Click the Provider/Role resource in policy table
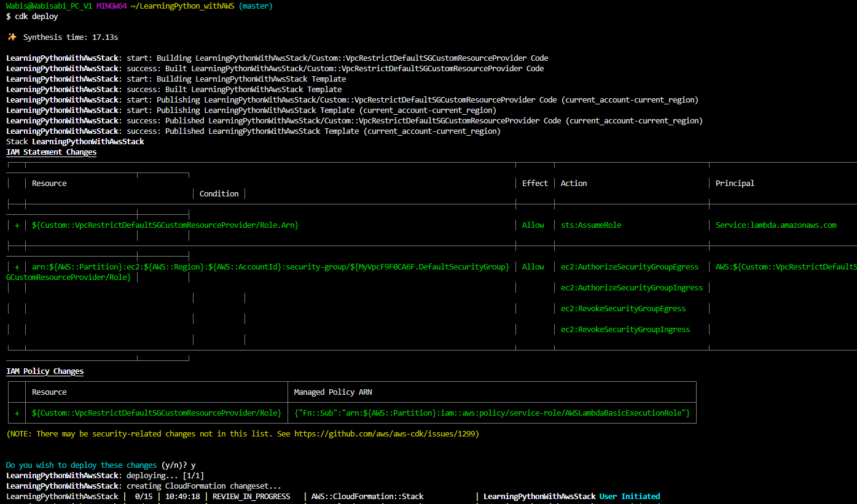Viewport: 857px width, 504px height. [x=157, y=413]
